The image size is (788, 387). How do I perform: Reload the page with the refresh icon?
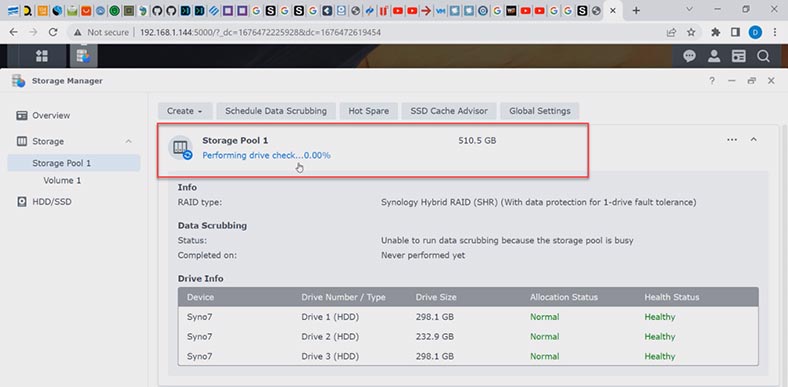tap(53, 32)
